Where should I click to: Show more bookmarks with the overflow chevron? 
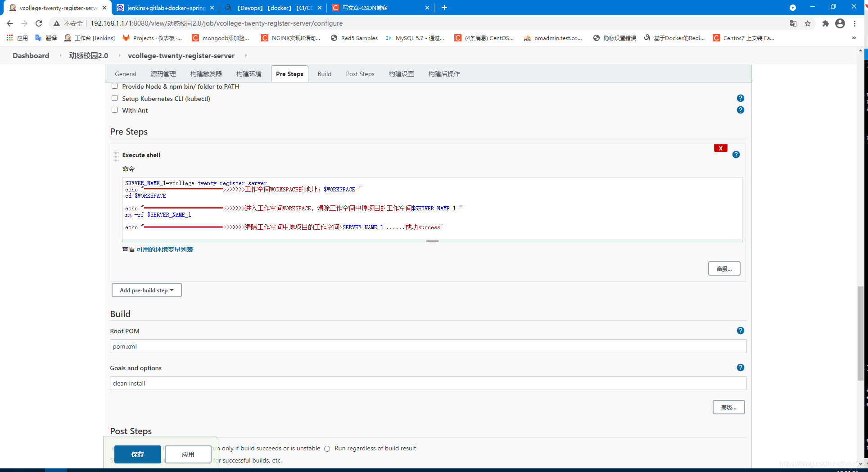[x=854, y=38]
